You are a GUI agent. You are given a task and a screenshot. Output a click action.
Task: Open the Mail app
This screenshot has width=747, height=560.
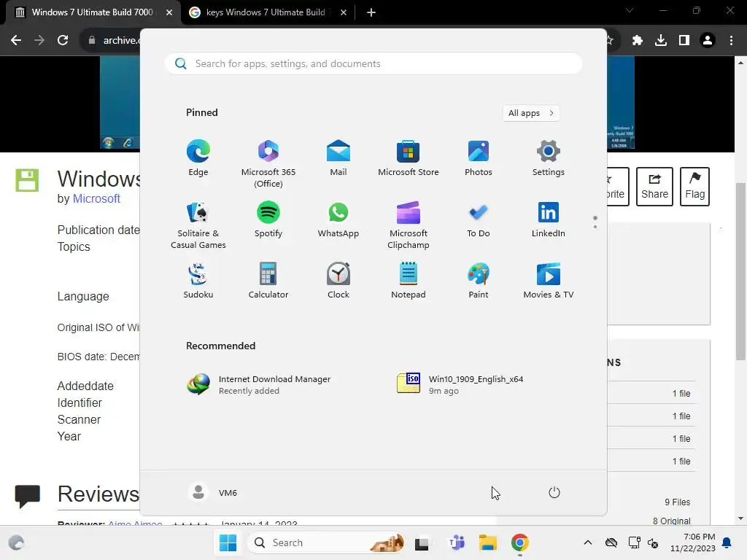click(338, 158)
